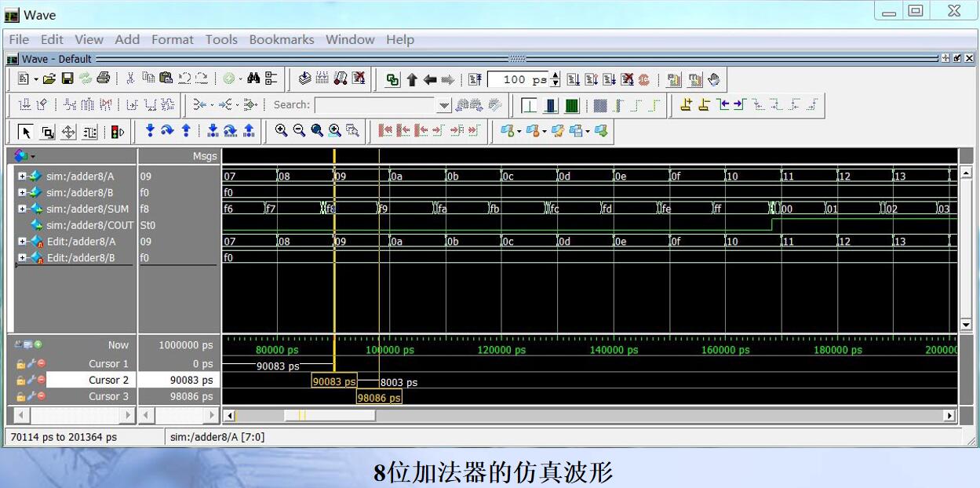Select the arrow Select Mode tool
This screenshot has height=488, width=980.
25,131
